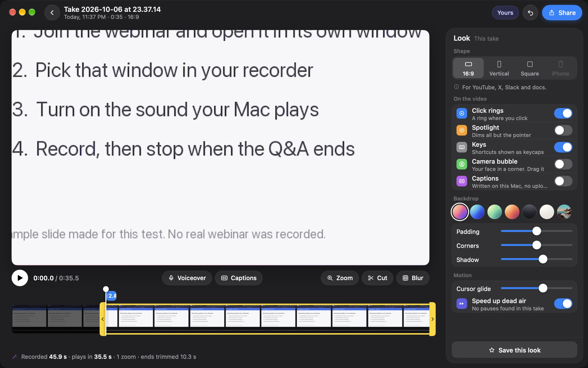Click the Zoom button
Viewport: 588px width, 368px height.
(x=340, y=278)
